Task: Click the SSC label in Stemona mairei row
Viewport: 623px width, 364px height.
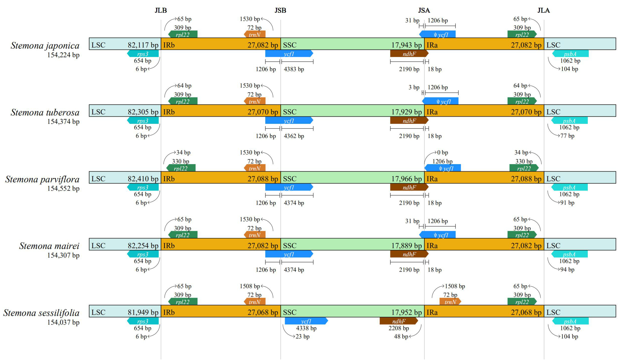Action: coord(290,246)
